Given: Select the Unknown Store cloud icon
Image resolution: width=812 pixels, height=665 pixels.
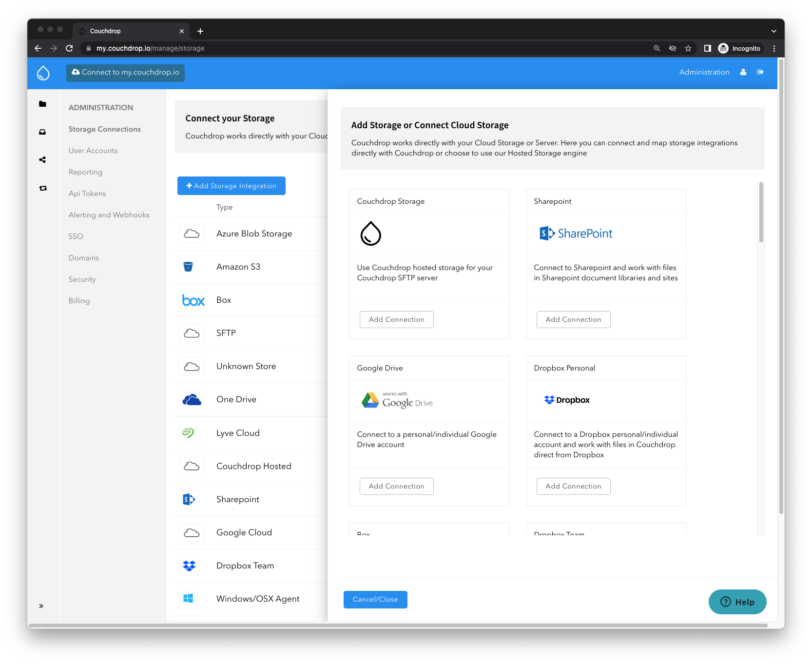Looking at the screenshot, I should coord(192,367).
